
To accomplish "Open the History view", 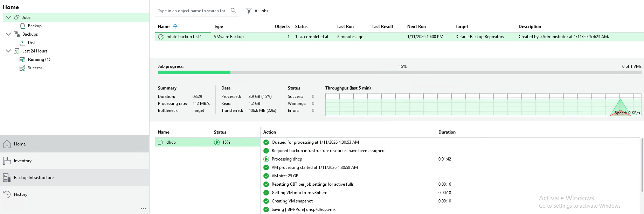I will (x=75, y=194).
